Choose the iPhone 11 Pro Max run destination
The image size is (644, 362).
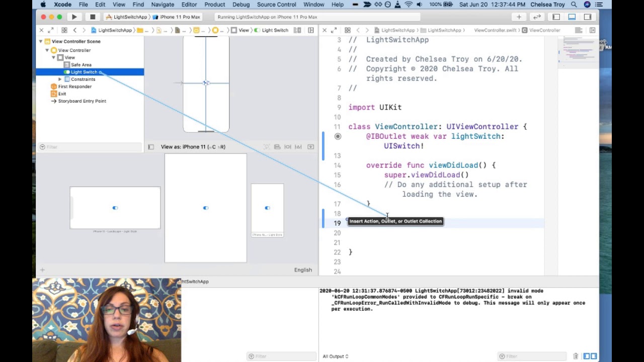176,17
